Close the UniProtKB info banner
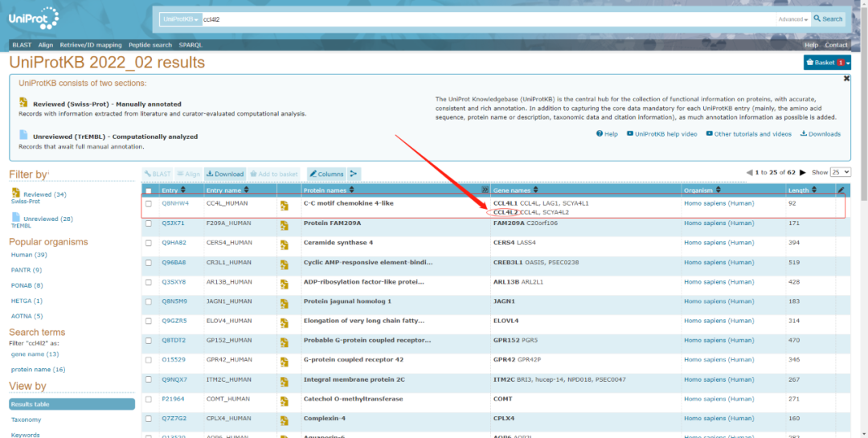The height and width of the screenshot is (438, 868). [846, 79]
